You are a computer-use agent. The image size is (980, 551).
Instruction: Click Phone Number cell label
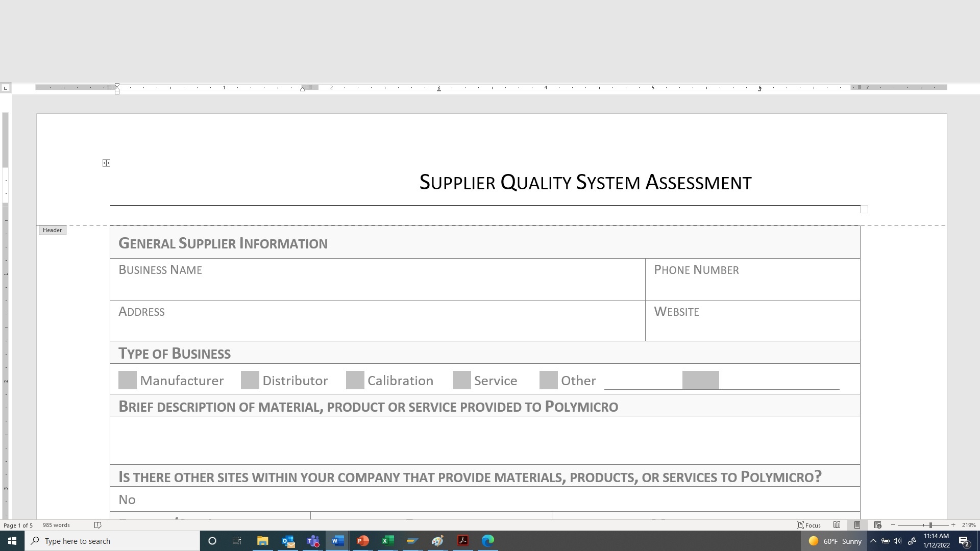696,269
